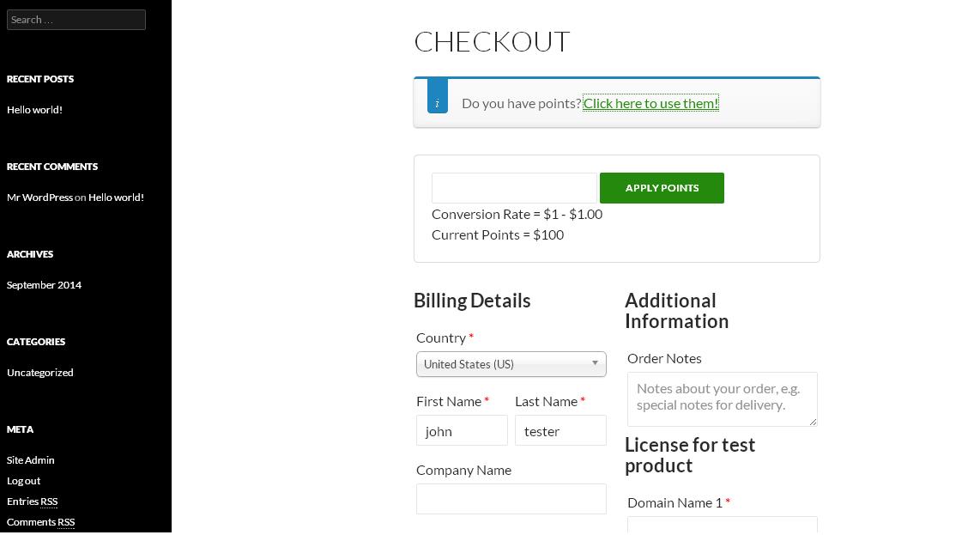Click the sidebar Search box
980x535 pixels.
click(x=76, y=20)
